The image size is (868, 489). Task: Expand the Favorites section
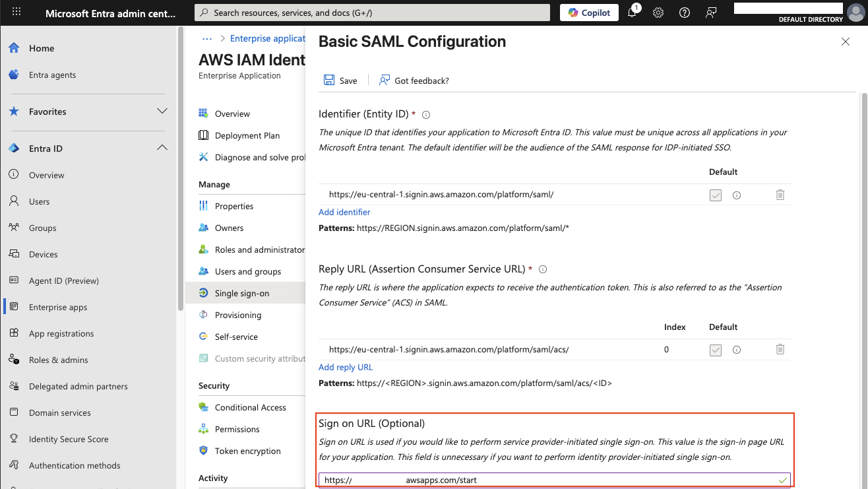point(162,111)
